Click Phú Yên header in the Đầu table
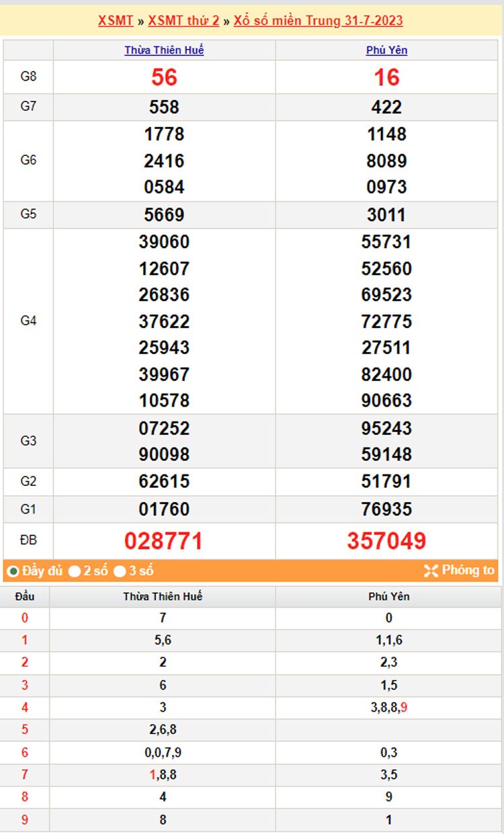Screen dimensions: 504x834 pyautogui.click(x=388, y=596)
